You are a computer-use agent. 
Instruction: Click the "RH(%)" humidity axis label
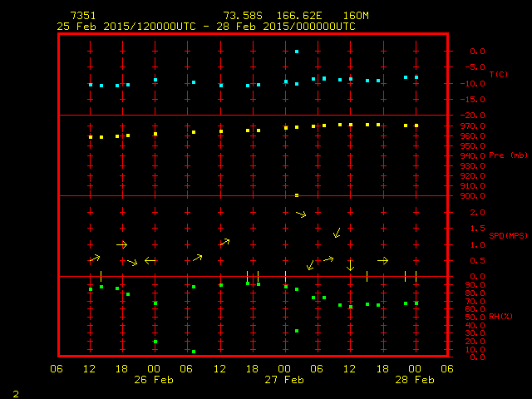click(x=501, y=317)
